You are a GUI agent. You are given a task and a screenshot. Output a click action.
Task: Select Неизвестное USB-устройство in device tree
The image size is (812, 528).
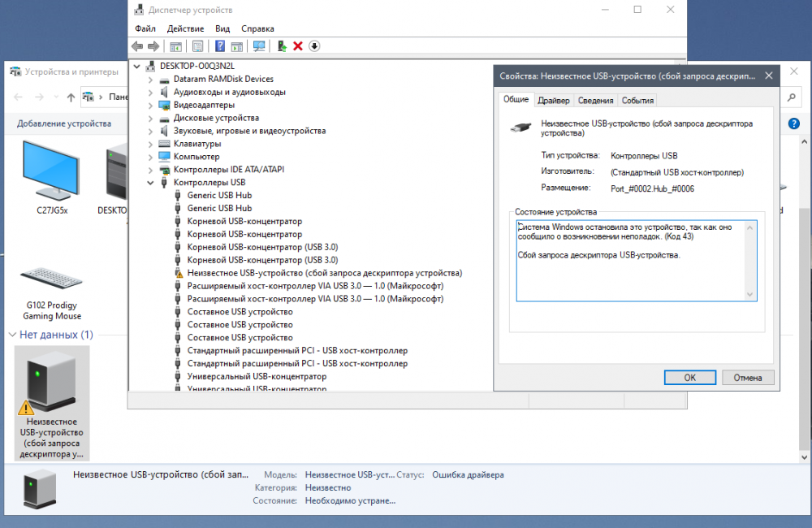[324, 273]
